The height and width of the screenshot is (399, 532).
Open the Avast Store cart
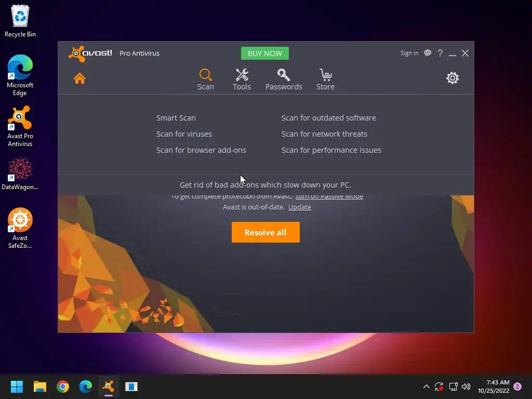coord(325,79)
